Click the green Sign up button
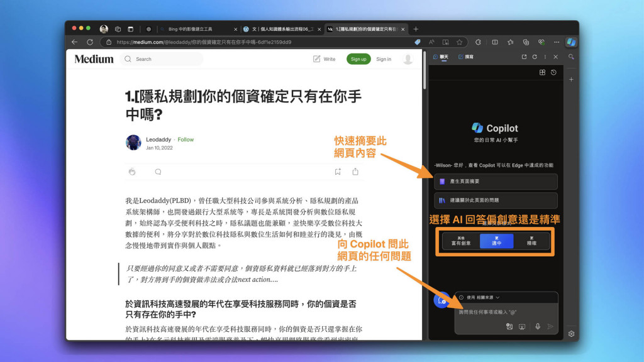 tap(358, 59)
